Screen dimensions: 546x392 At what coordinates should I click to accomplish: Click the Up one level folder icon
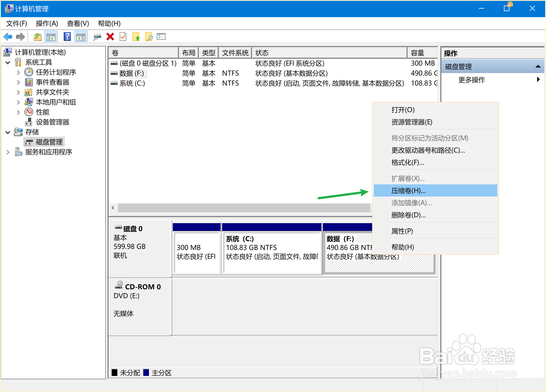(x=37, y=37)
